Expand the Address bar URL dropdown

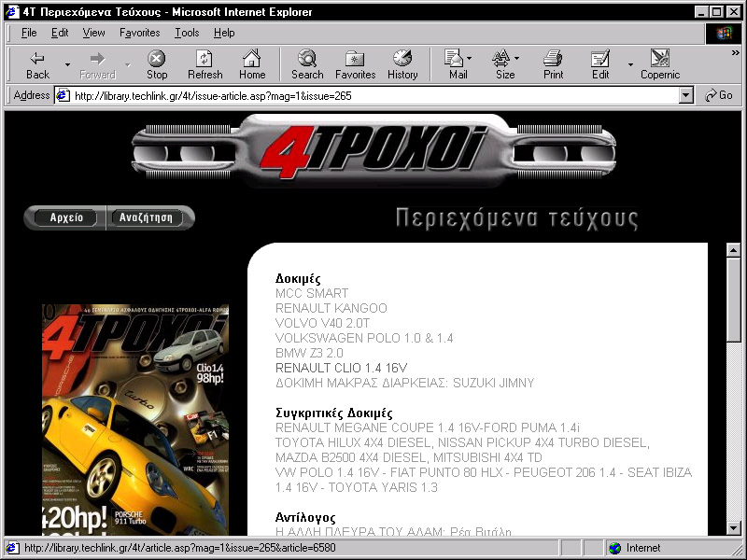(685, 96)
